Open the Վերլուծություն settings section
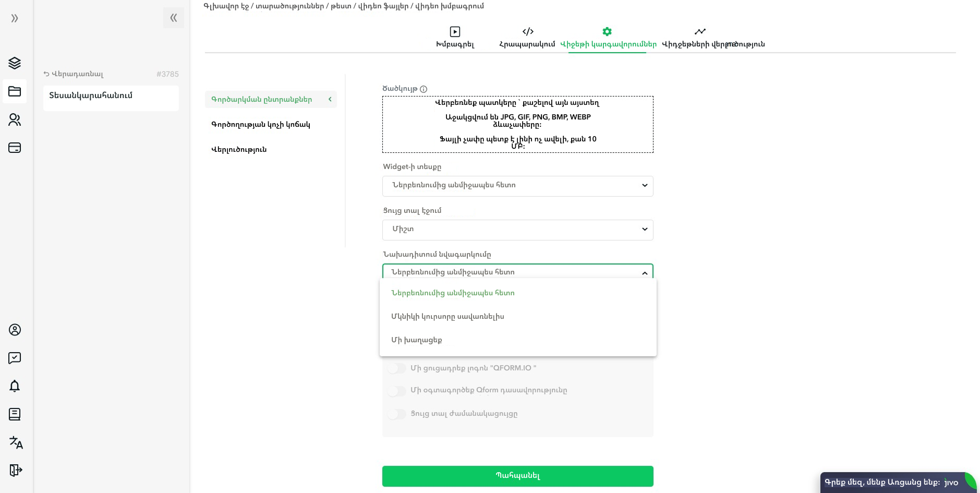 239,150
